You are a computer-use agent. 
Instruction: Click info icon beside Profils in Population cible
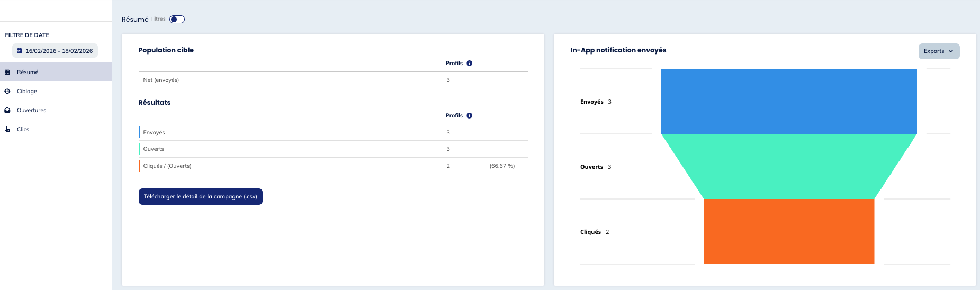point(470,63)
